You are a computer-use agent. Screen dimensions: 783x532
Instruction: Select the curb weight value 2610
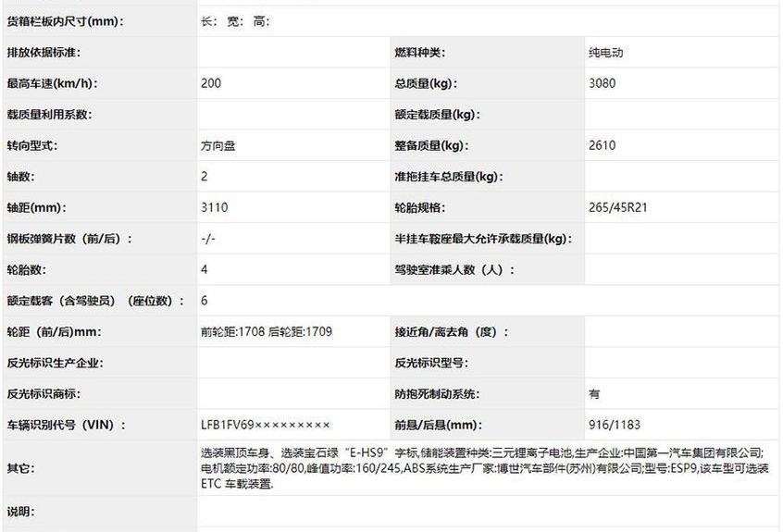point(602,145)
